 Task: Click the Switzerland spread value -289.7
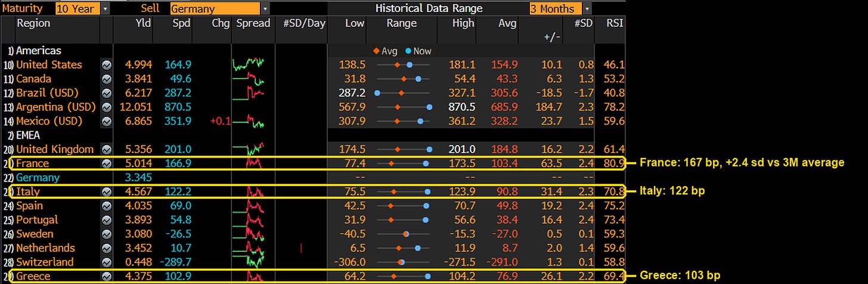pos(175,263)
